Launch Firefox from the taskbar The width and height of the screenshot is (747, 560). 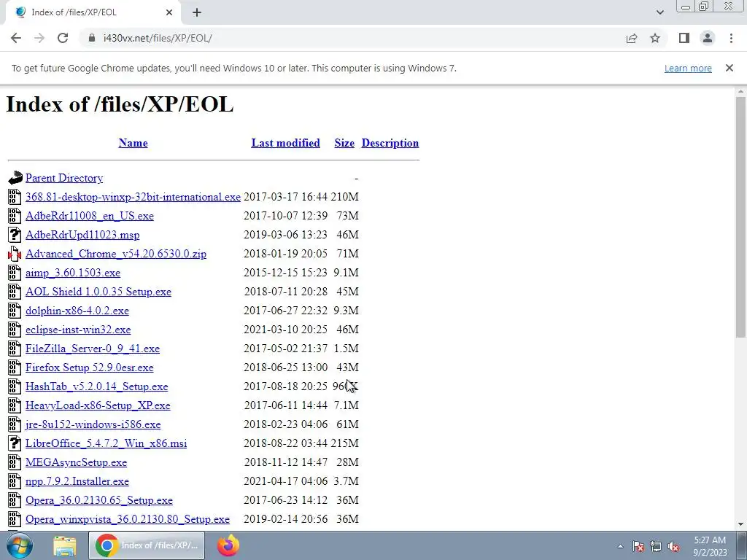228,545
